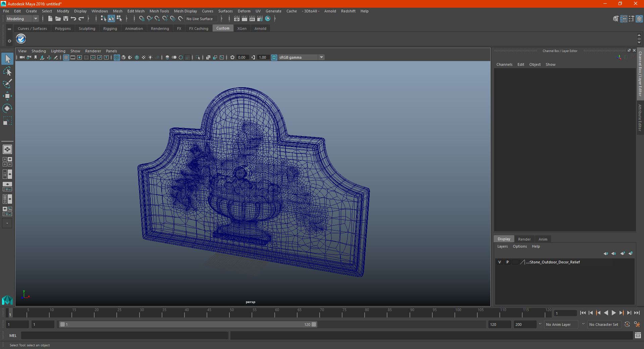Go to start of playback range
Viewport: 644px width, 349px height.
[x=583, y=313]
